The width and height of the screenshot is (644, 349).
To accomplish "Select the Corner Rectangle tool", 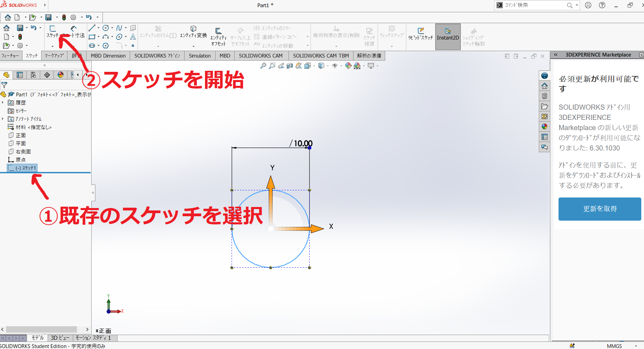I will [92, 37].
